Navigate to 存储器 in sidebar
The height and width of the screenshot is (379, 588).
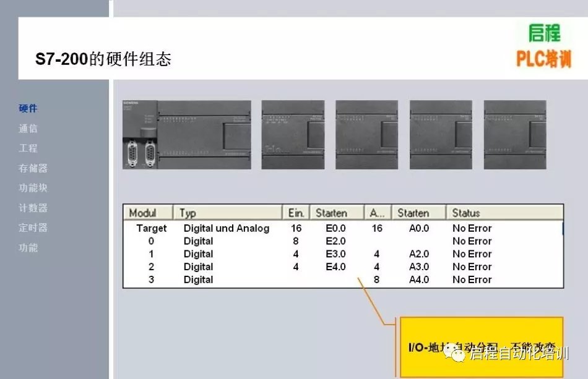coord(33,168)
